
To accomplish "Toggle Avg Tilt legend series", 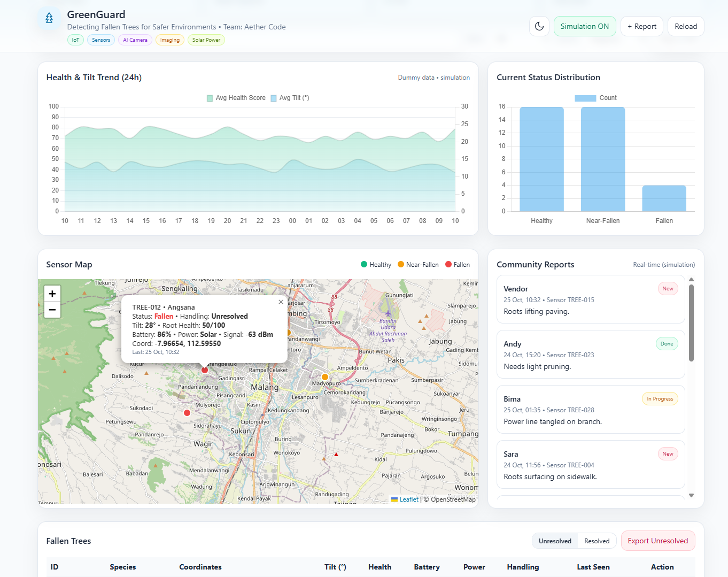I will pos(290,98).
